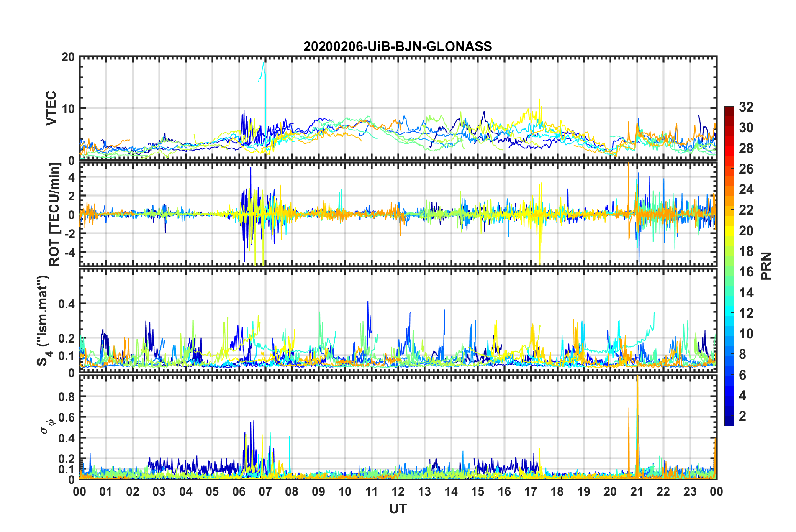Click colorbar tick label 24
The height and width of the screenshot is (532, 796).
746,189
